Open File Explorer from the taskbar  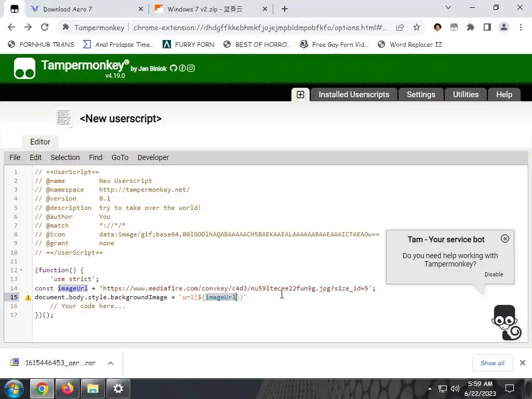tap(92, 389)
